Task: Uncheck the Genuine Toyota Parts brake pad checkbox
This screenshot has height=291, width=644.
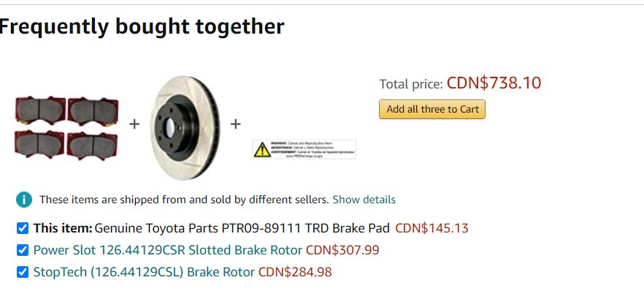Action: coord(23,228)
